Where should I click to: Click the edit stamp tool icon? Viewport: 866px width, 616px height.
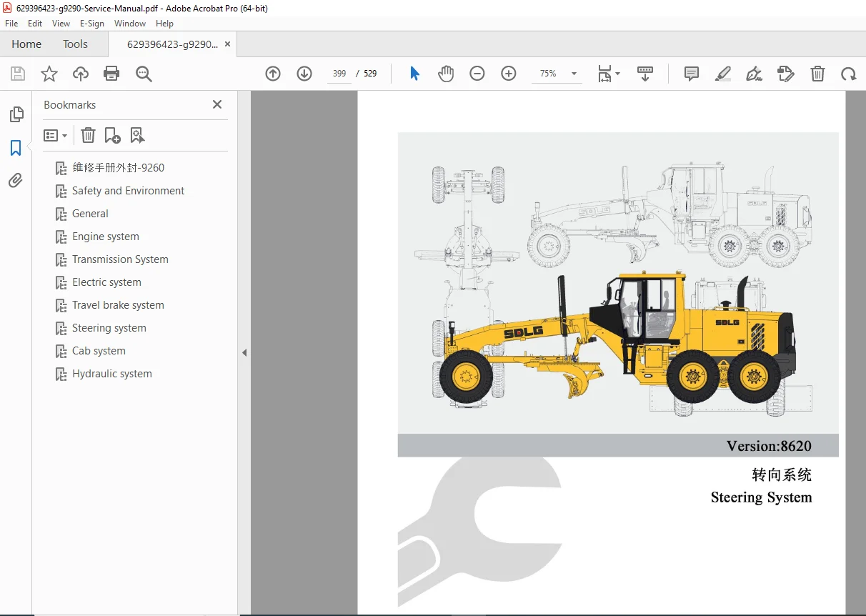[785, 74]
